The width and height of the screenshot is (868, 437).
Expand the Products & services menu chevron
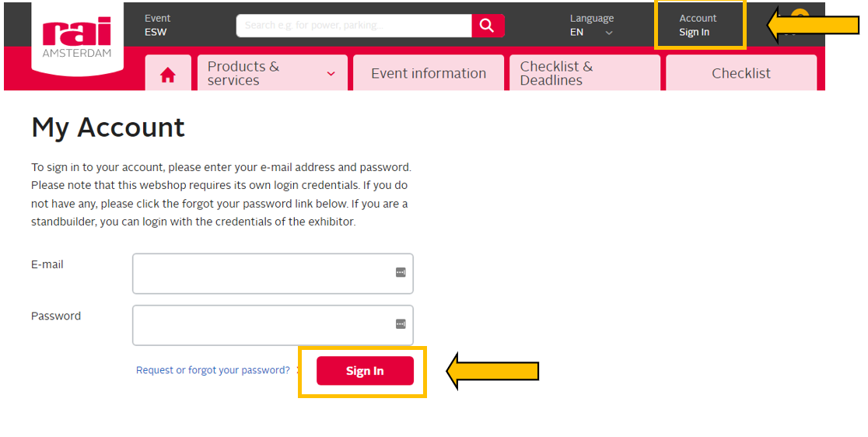tap(331, 74)
